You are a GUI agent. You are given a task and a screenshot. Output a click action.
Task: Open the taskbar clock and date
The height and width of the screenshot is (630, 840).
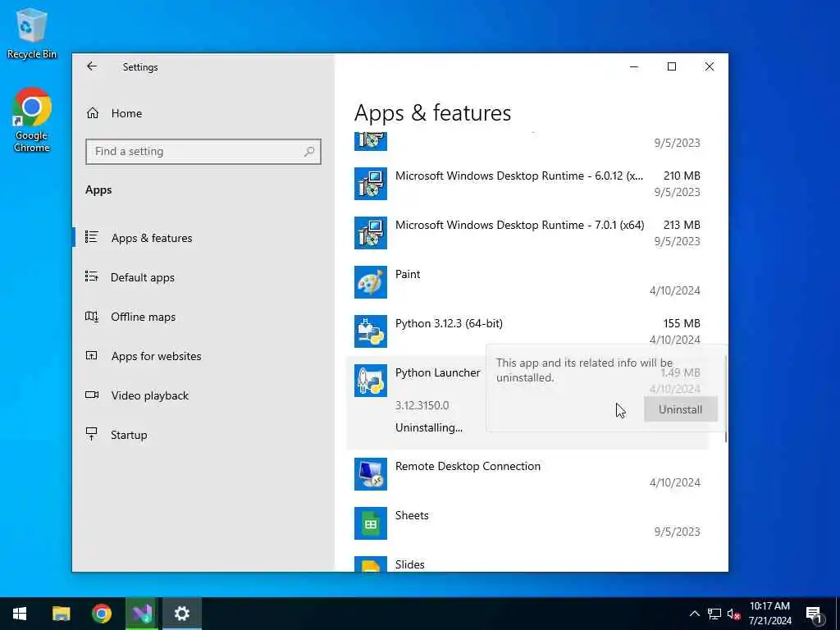[x=769, y=614]
